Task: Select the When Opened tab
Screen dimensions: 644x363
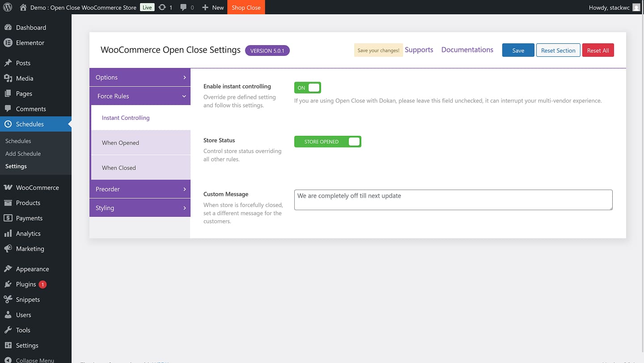Action: tap(140, 143)
